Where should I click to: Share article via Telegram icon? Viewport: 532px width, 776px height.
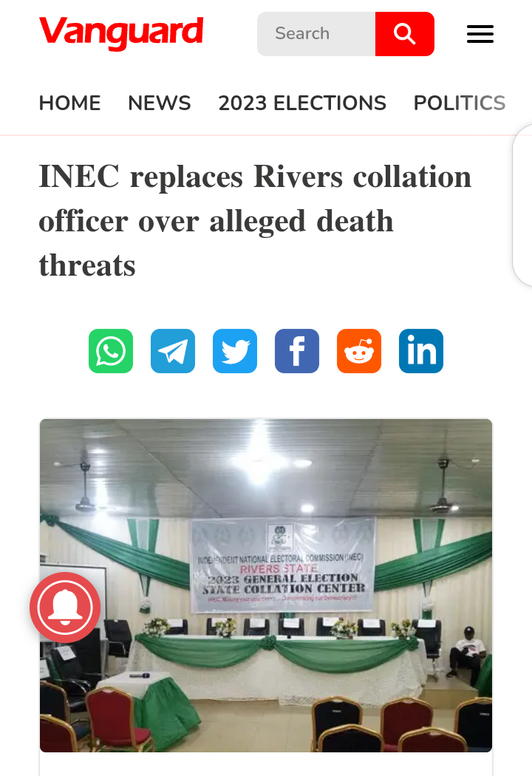173,351
